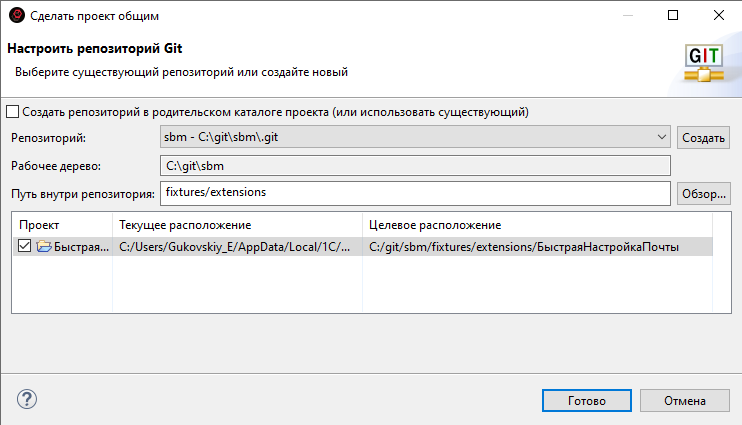742x425 pixels.
Task: Click the GIT logo banner icon
Action: [703, 62]
